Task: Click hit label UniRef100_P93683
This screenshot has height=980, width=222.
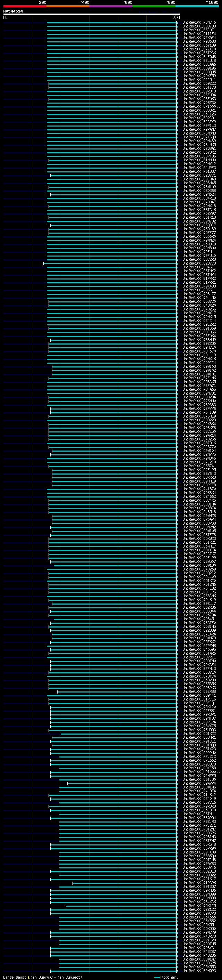Action: click(199, 42)
